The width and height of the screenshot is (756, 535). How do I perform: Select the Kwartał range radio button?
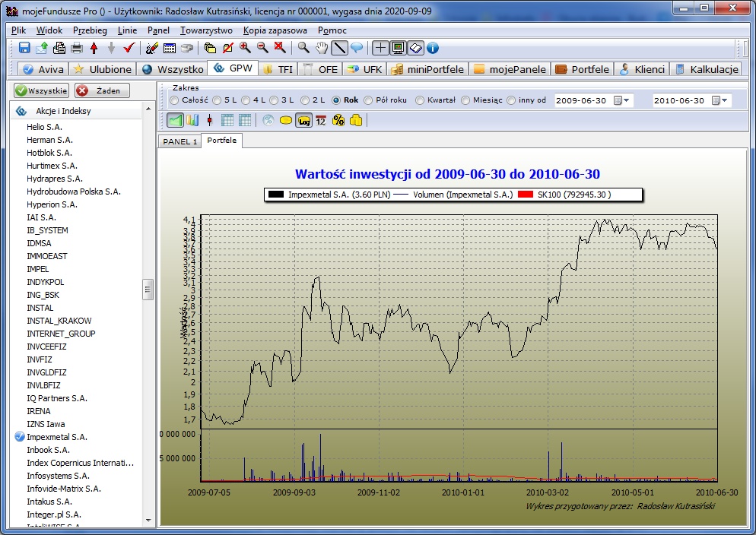click(x=421, y=100)
